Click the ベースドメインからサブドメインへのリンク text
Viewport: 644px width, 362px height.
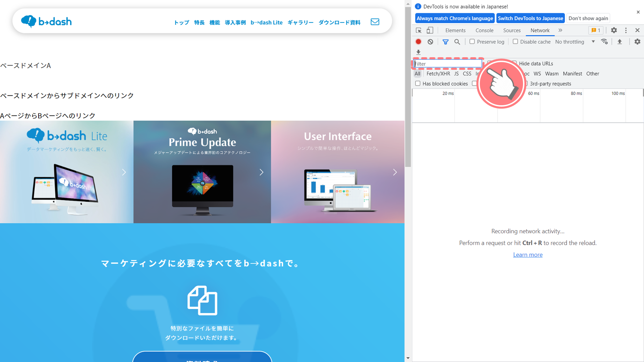pyautogui.click(x=67, y=96)
